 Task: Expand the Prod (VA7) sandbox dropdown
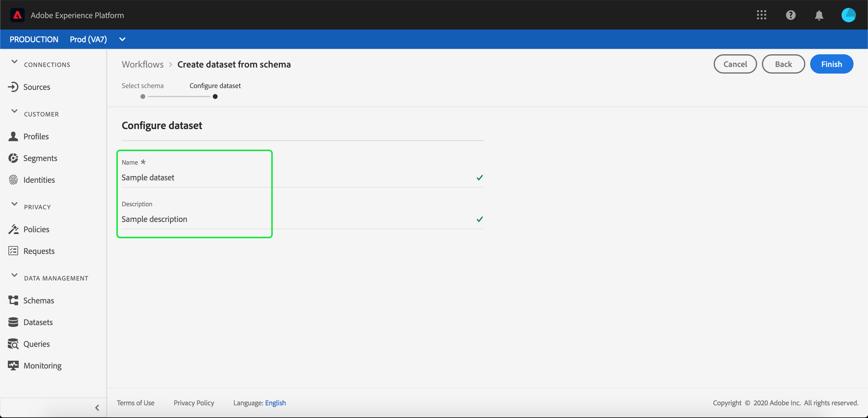coord(122,40)
